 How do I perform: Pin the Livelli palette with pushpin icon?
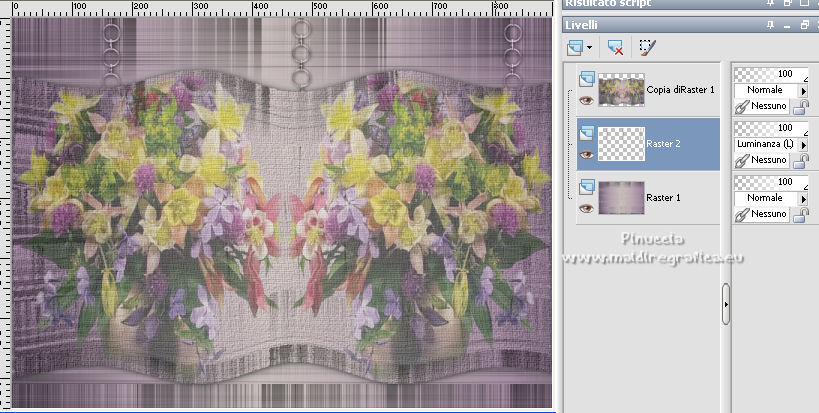click(x=770, y=25)
